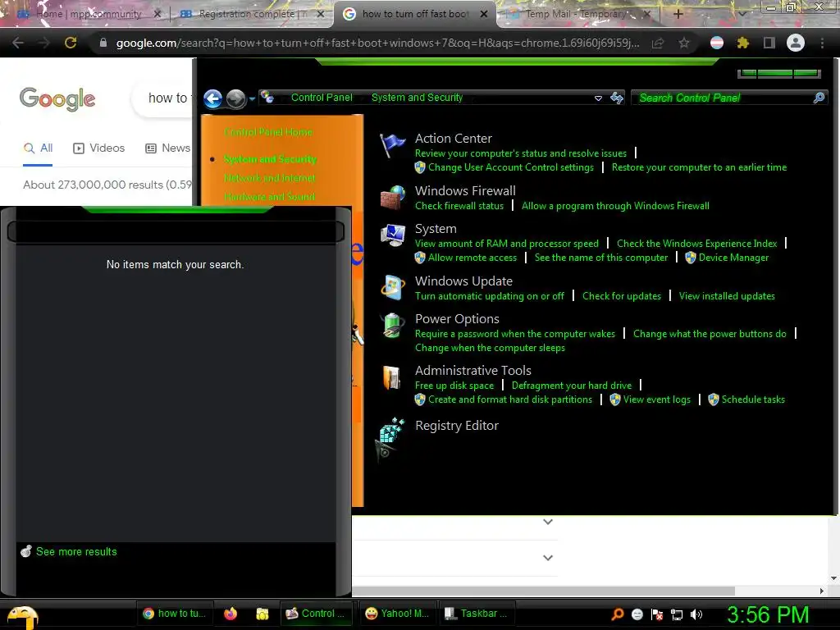Open Chrome extensions puzzle icon
Viewport: 840px width, 630px height.
(x=743, y=43)
